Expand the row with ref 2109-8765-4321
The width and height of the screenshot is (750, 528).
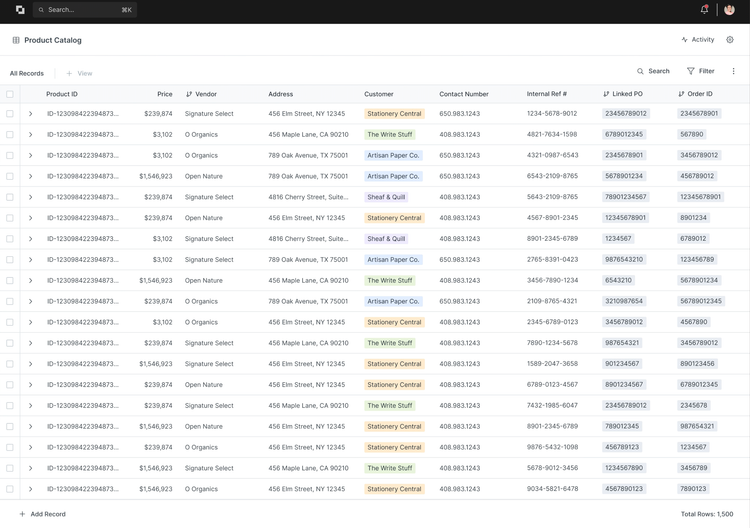click(30, 301)
